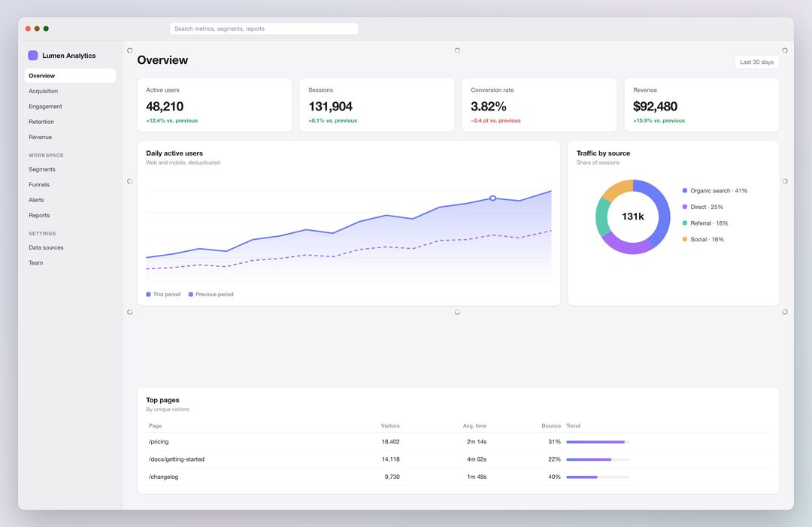
Task: Click the search metrics input field
Action: point(264,29)
